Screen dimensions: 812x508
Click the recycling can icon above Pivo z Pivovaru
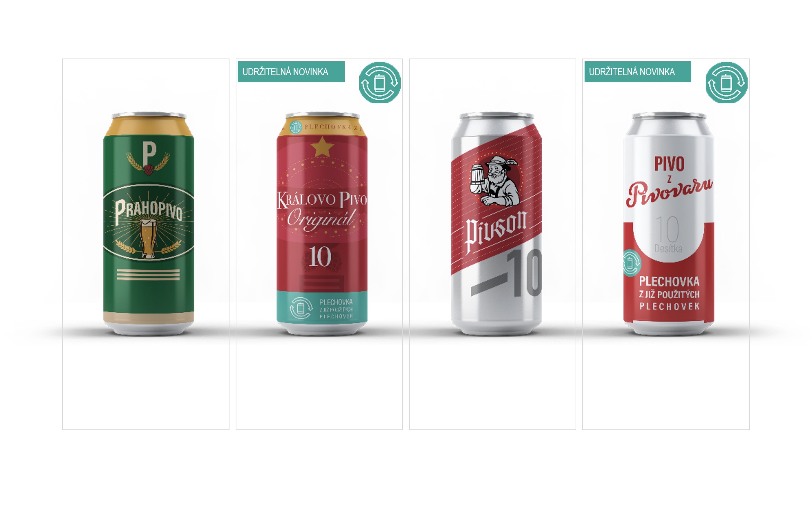(x=727, y=82)
